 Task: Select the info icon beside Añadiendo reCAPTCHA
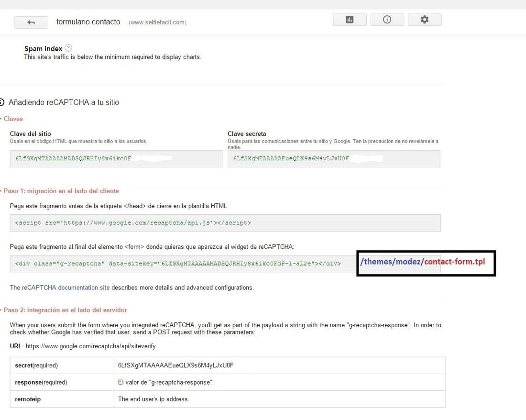[x=2, y=102]
